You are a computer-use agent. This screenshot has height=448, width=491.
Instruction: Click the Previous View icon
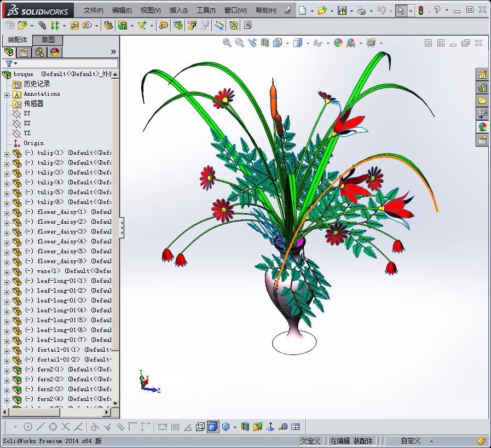(252, 43)
